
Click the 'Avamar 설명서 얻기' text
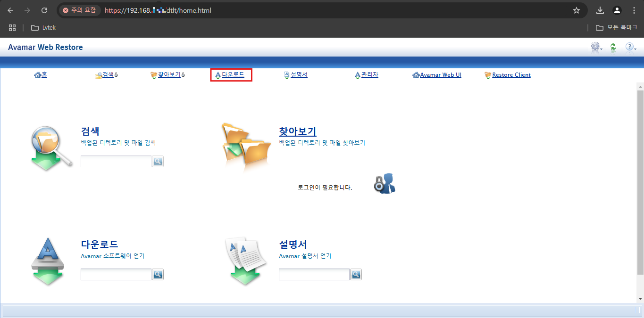305,256
